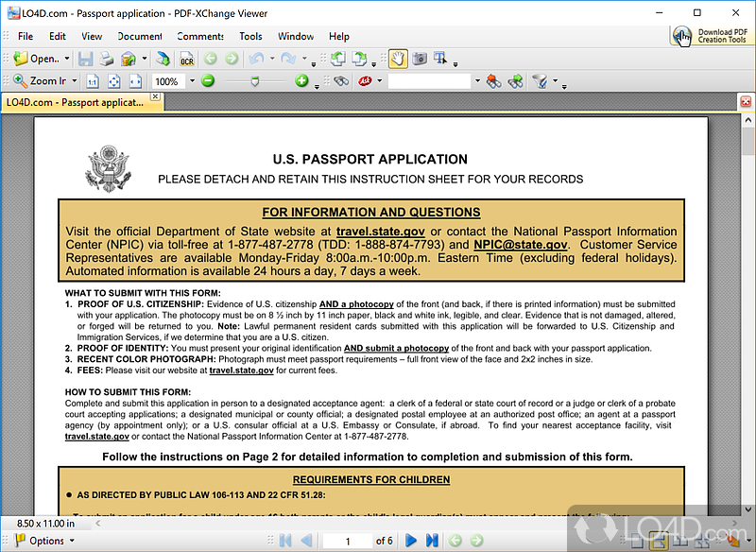
Task: Click the zoom slider handle
Action: coord(254,81)
